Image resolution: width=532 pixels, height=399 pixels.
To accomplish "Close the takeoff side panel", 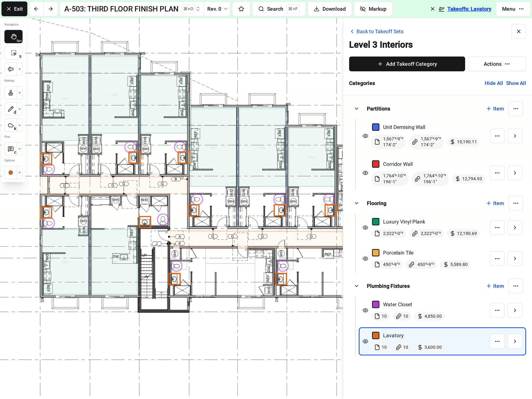I will (x=518, y=32).
